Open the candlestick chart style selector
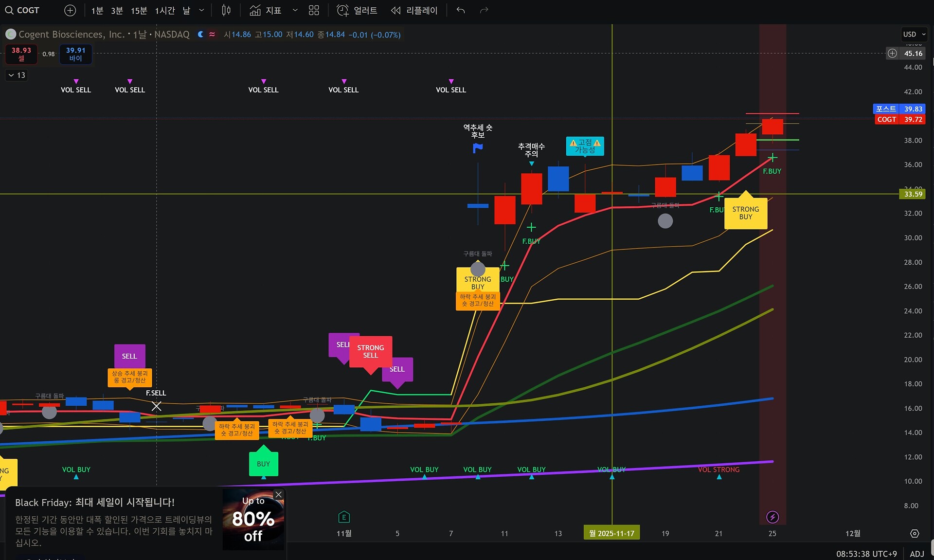The width and height of the screenshot is (934, 560). (x=226, y=10)
